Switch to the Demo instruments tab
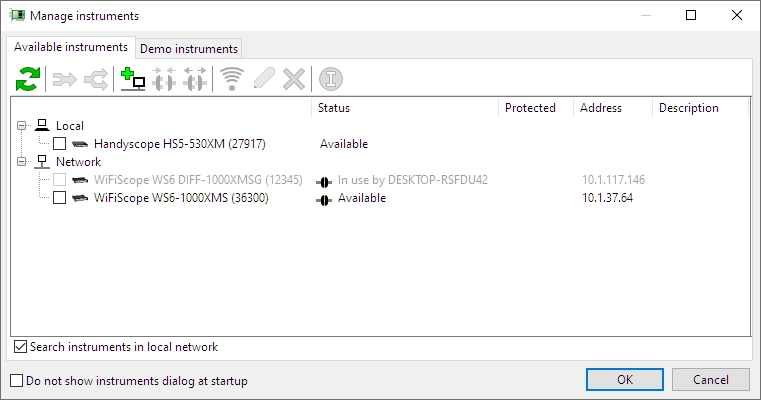The image size is (761, 400). [x=189, y=48]
